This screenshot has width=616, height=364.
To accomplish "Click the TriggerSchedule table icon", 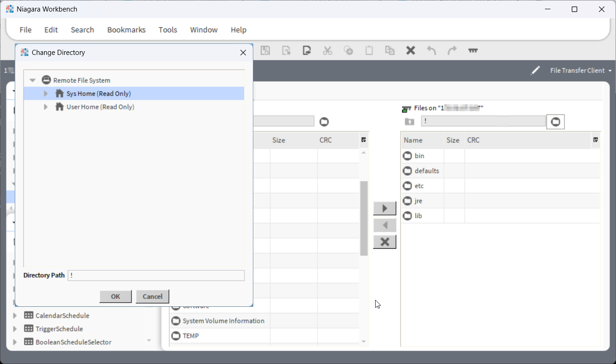I will 29,329.
